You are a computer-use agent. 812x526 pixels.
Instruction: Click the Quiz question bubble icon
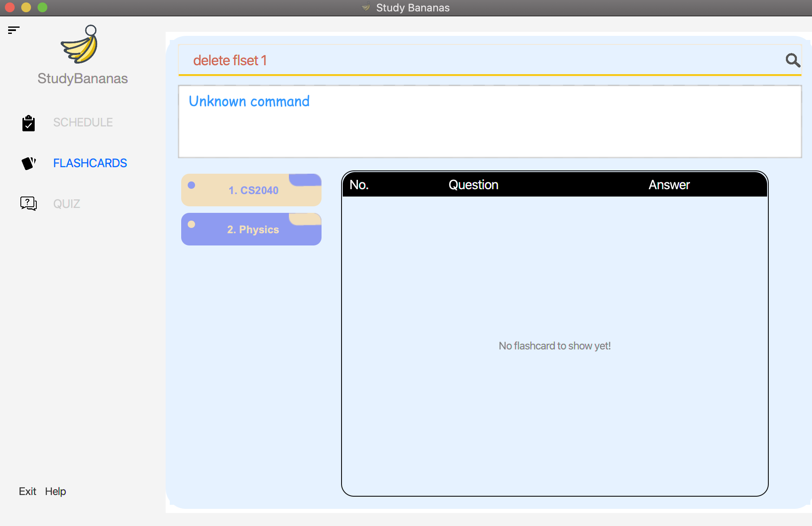[x=29, y=203]
